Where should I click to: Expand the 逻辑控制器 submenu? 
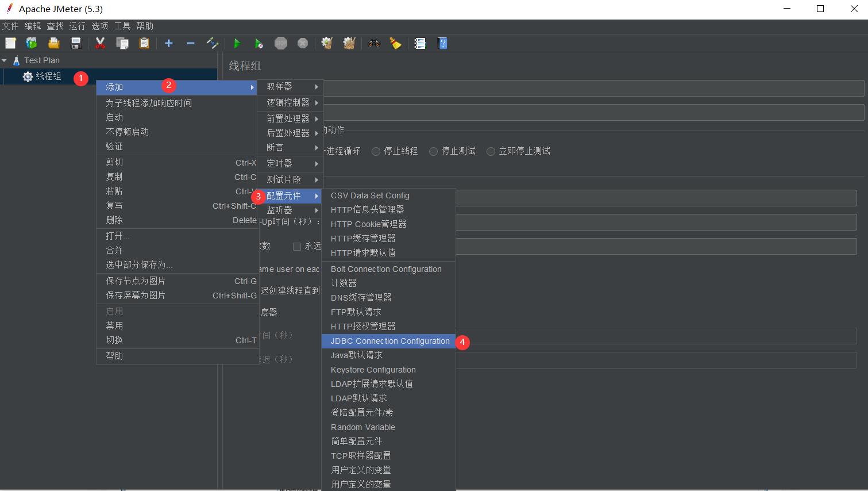[290, 103]
